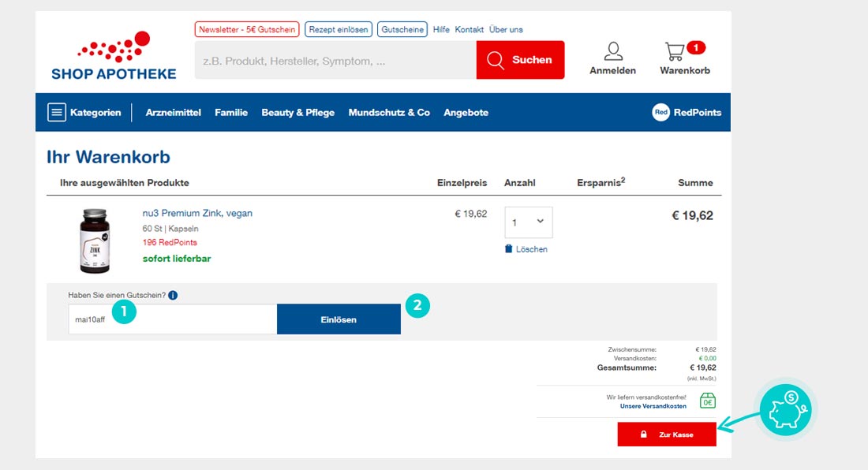
Task: Open the Warenkorb cart icon
Action: (675, 51)
